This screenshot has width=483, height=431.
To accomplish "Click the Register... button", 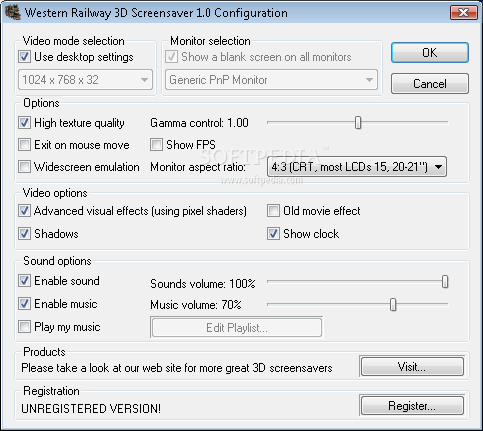I will tap(412, 406).
